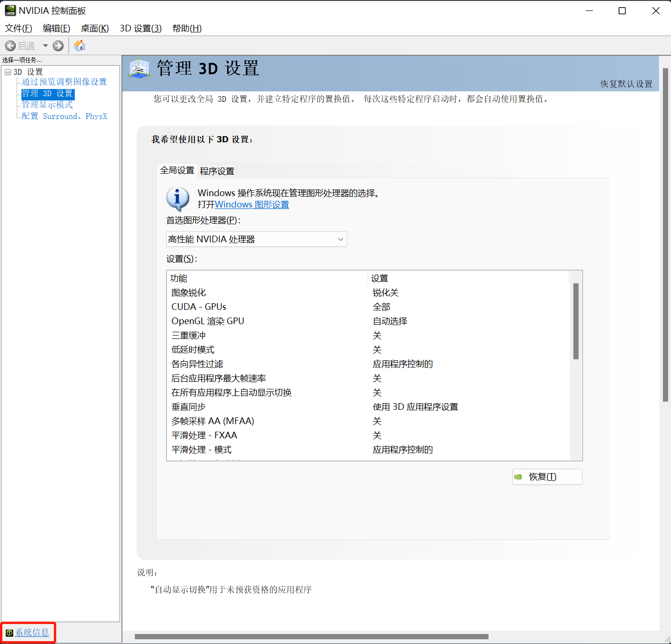Click the 功能 column header
671x644 pixels.
(268, 278)
